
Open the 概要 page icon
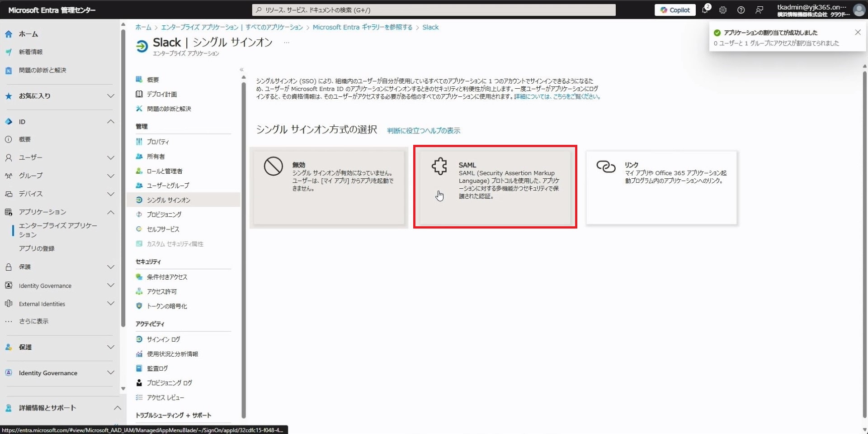pyautogui.click(x=139, y=80)
